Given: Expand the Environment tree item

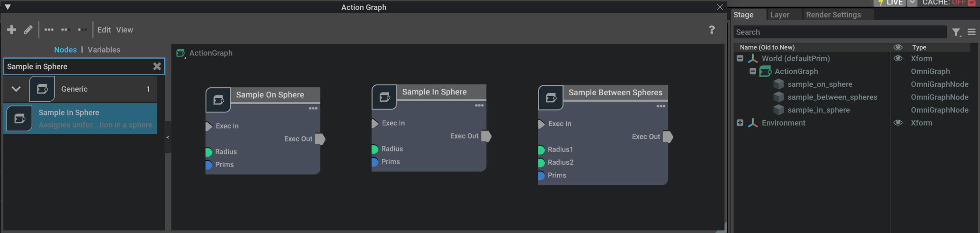Looking at the screenshot, I should [740, 123].
